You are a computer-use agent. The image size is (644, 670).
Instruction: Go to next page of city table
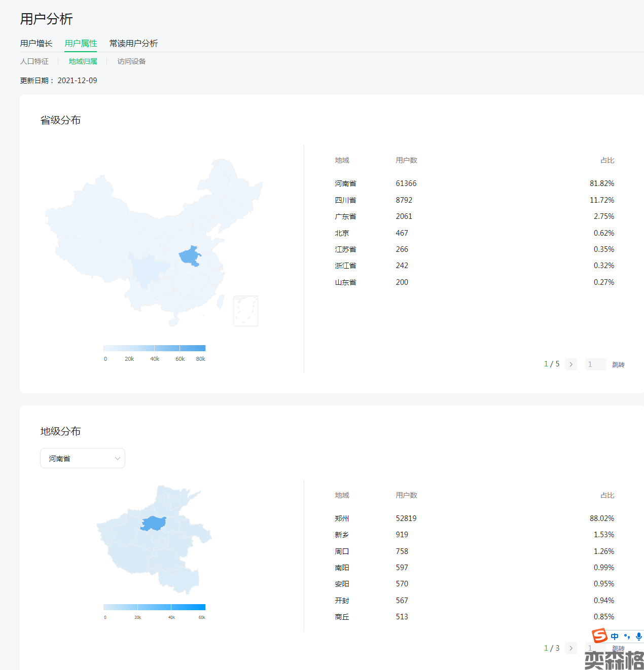click(571, 648)
